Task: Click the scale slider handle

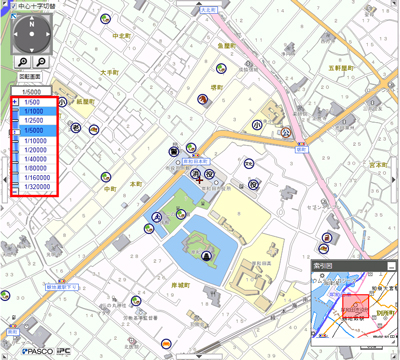Action: click(15, 132)
